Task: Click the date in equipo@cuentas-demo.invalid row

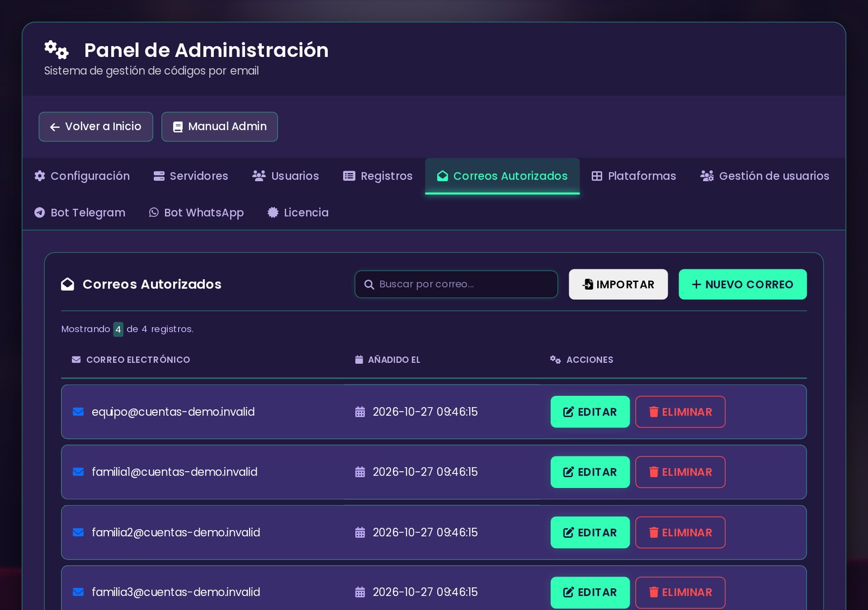Action: click(x=425, y=412)
